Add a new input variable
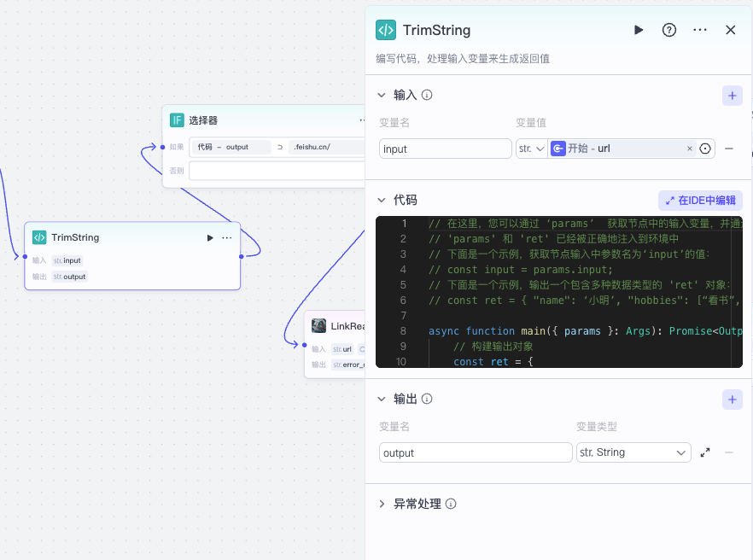The image size is (753, 560). point(732,96)
